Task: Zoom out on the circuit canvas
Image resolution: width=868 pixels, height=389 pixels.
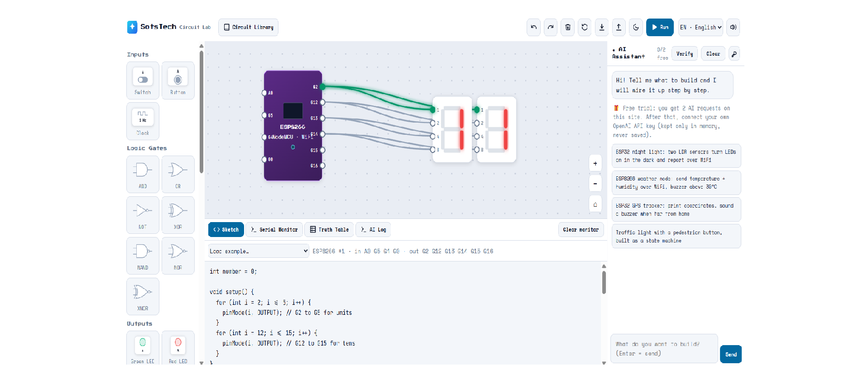Action: (x=595, y=184)
